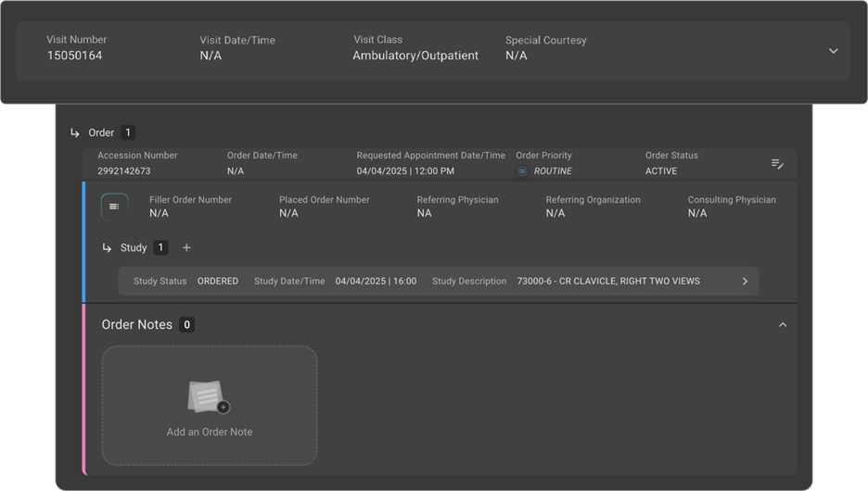Click the arrow icon beside Study
This screenshot has height=491, width=868.
coord(107,247)
